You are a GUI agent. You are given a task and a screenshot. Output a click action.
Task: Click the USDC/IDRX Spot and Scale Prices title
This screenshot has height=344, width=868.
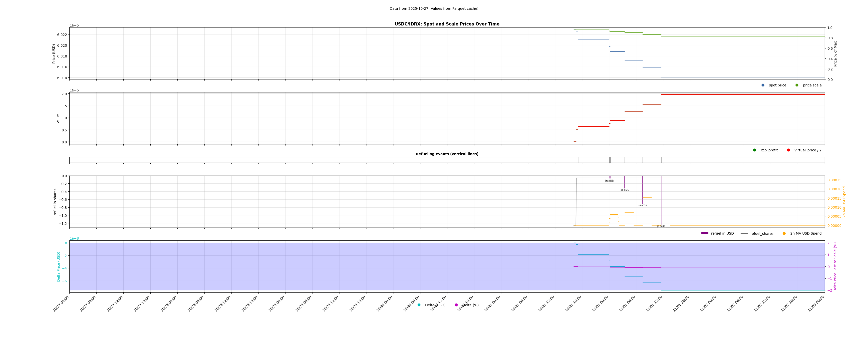click(x=447, y=24)
